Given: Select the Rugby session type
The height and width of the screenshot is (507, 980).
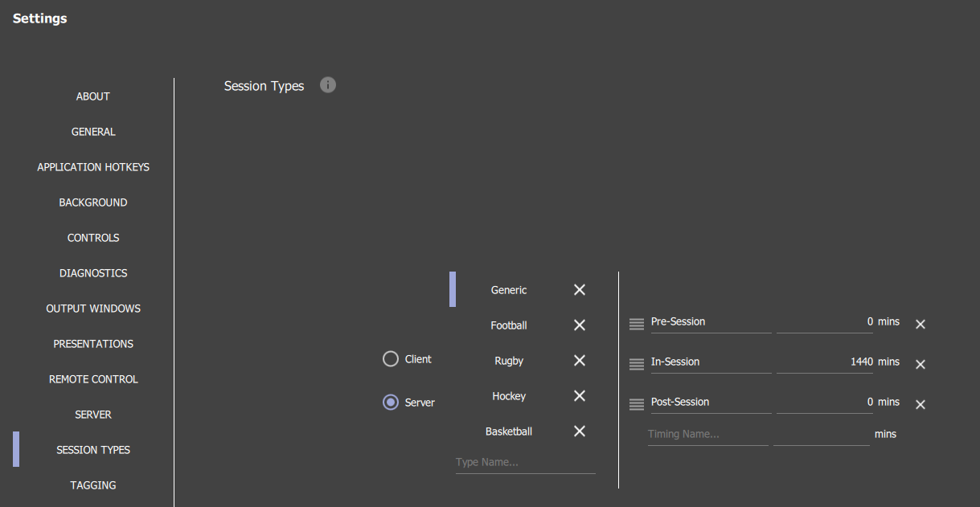Looking at the screenshot, I should pyautogui.click(x=509, y=361).
